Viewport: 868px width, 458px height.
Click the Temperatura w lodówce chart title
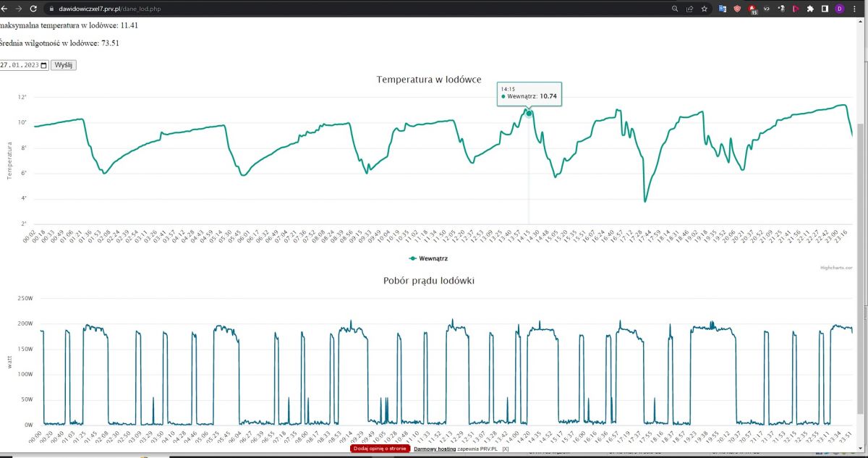pos(429,80)
